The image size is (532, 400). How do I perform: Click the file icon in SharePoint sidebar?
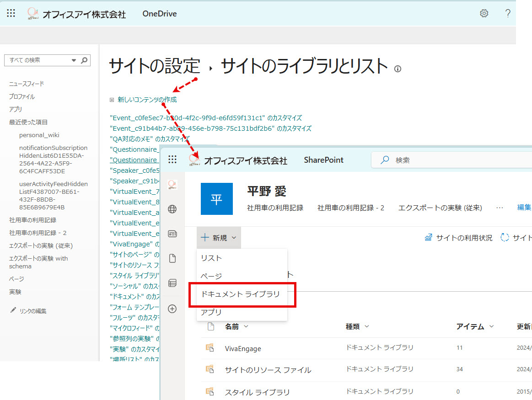(x=172, y=259)
